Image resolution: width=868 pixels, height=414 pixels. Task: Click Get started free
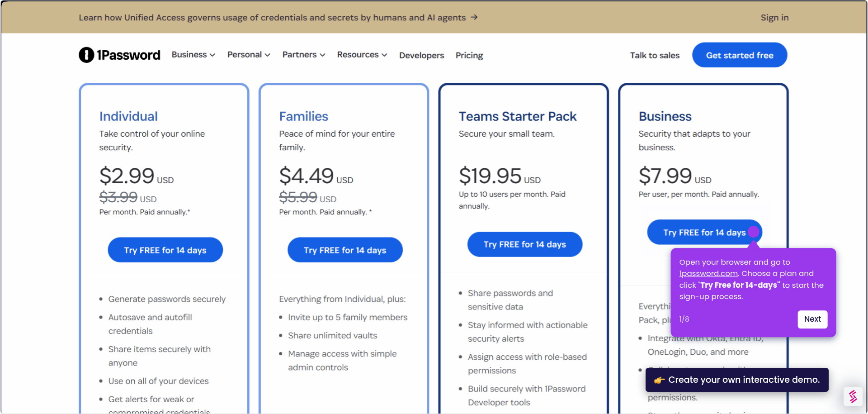click(739, 55)
